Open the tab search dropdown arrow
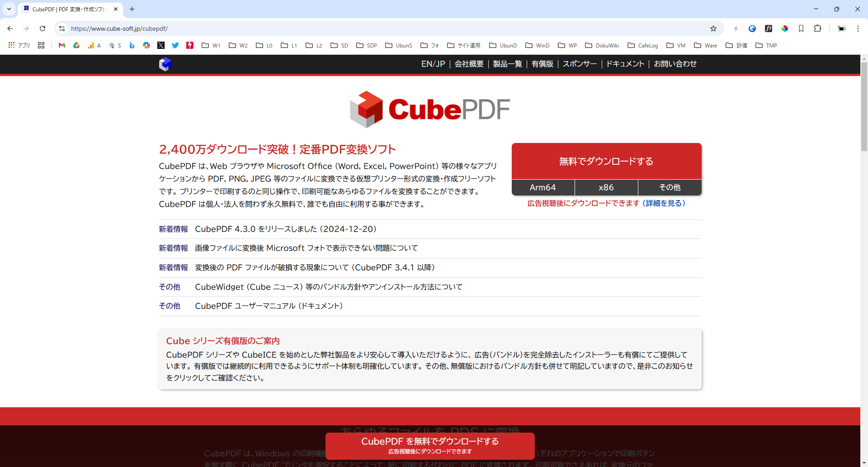The height and width of the screenshot is (467, 868). (x=9, y=9)
